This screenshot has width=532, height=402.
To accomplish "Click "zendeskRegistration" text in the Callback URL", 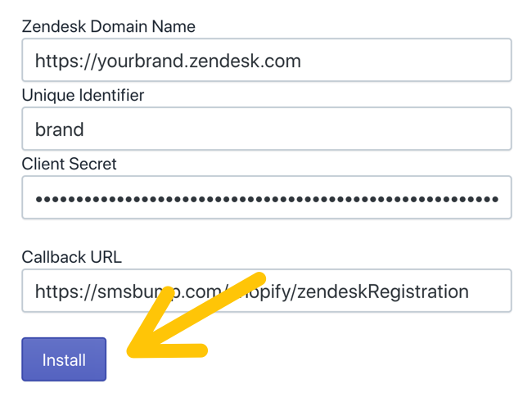I will (383, 291).
